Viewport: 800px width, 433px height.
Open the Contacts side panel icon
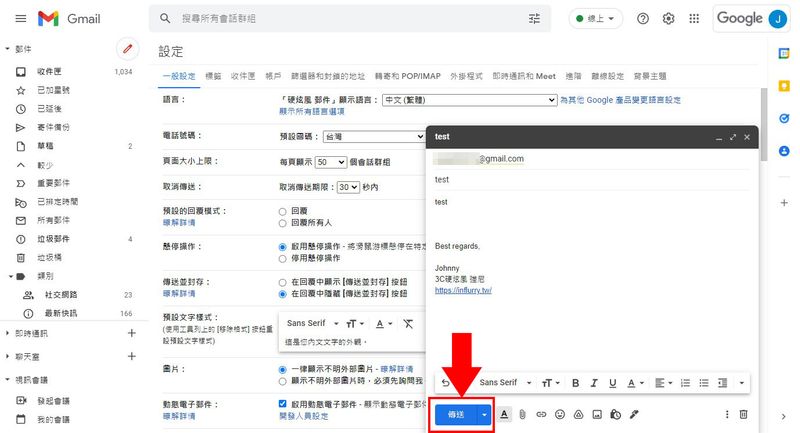click(784, 151)
